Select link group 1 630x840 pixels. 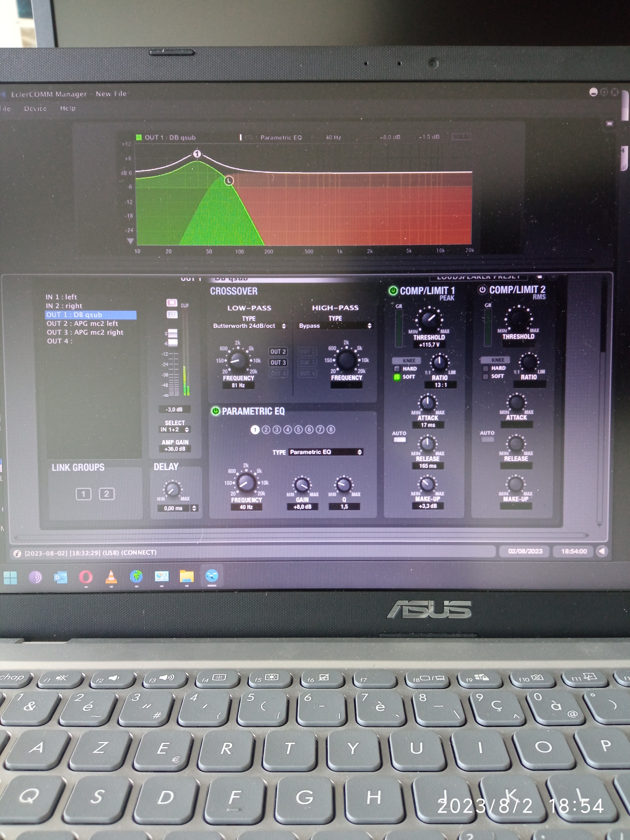84,494
